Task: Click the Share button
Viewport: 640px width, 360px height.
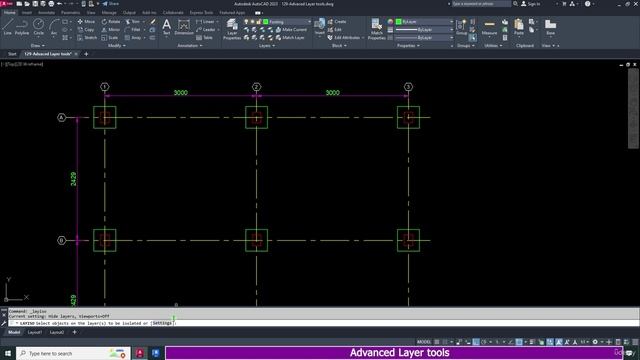Action: point(110,4)
